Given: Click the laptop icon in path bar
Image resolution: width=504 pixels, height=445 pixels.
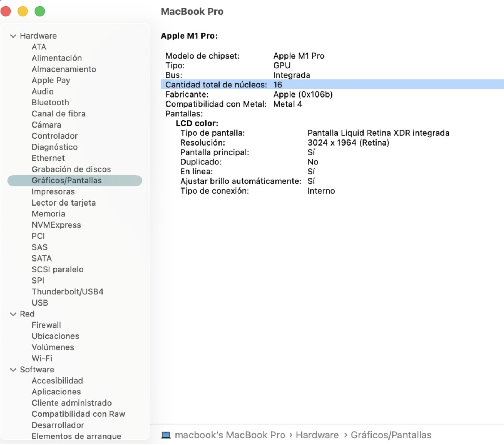Looking at the screenshot, I should tap(166, 435).
